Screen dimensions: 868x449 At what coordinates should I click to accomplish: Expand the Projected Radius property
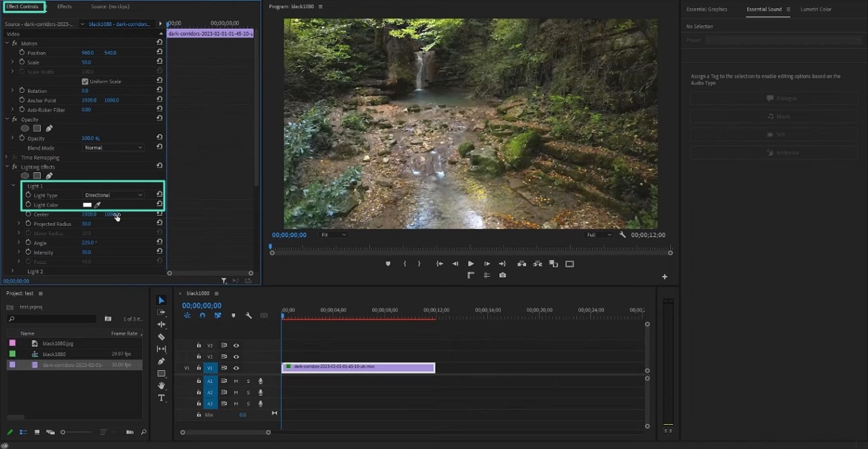[x=18, y=224]
